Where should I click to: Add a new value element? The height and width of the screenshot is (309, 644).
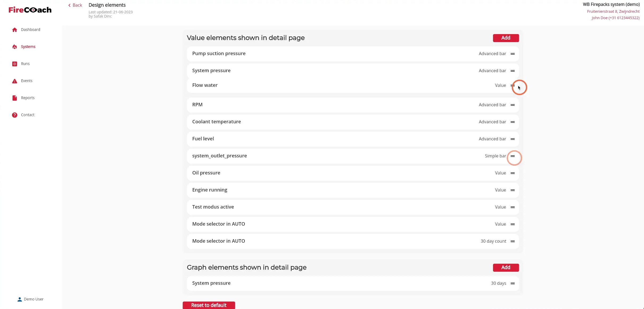[506, 38]
